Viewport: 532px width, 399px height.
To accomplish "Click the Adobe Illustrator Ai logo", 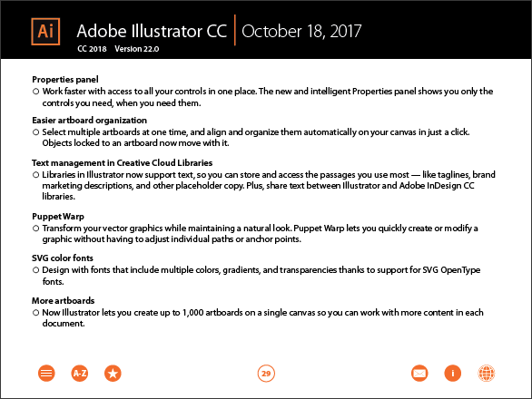I will [45, 32].
